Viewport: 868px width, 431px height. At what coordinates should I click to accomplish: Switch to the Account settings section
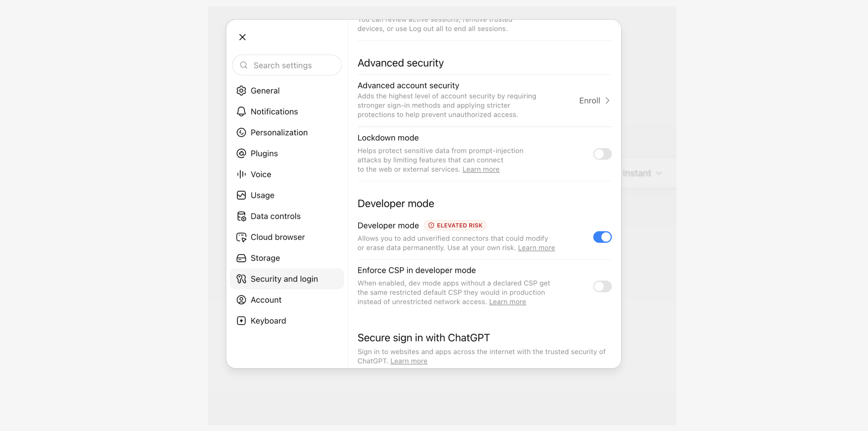coord(287,300)
